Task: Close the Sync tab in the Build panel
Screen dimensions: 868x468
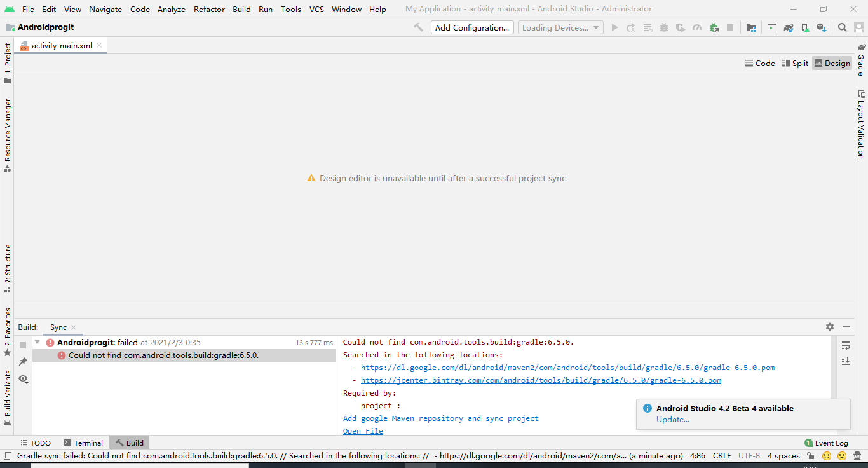Action: [74, 327]
